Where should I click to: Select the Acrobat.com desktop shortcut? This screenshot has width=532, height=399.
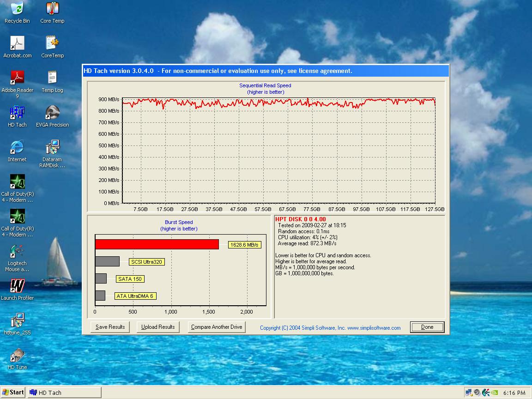pyautogui.click(x=17, y=47)
